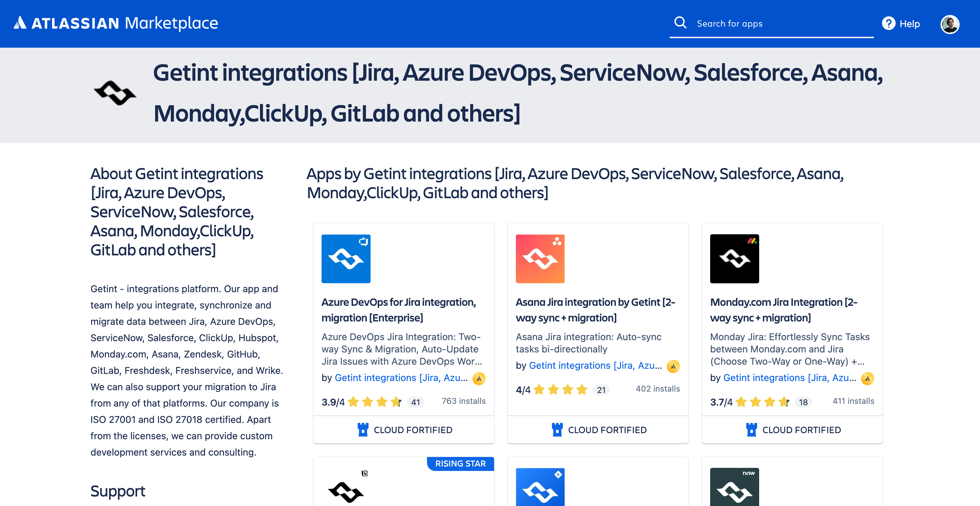Click Getint vendor link on Asana card

595,365
